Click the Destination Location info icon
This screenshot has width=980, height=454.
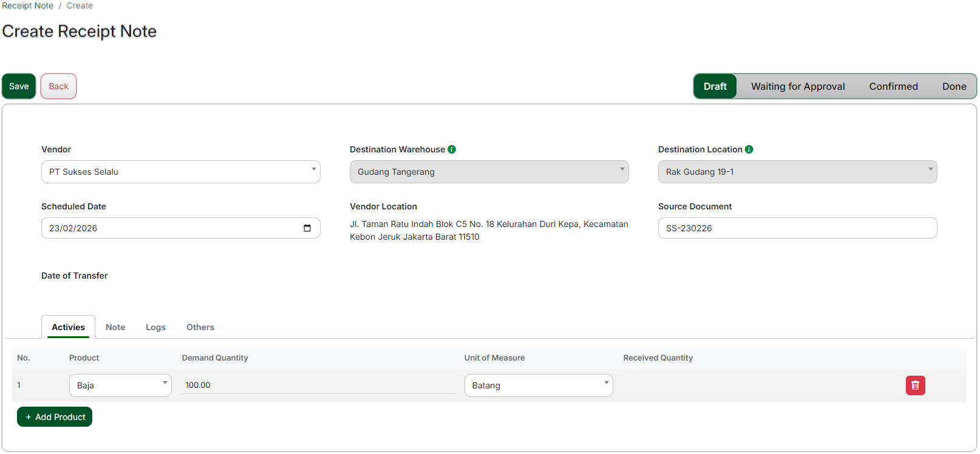point(749,149)
